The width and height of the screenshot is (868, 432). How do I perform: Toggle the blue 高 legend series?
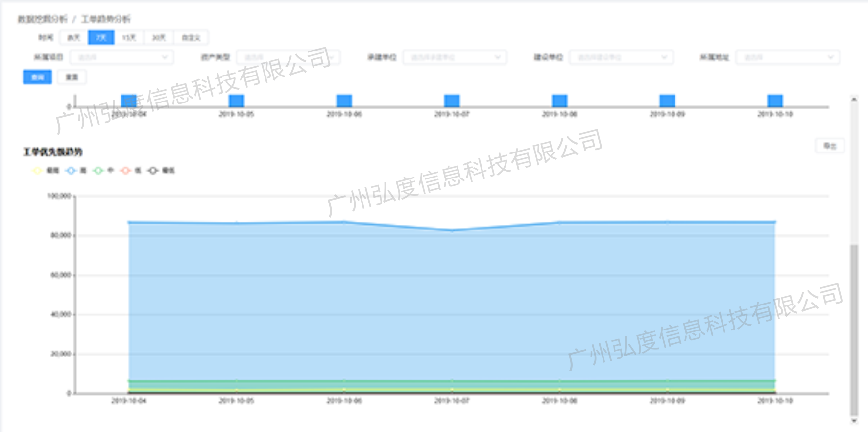(76, 171)
